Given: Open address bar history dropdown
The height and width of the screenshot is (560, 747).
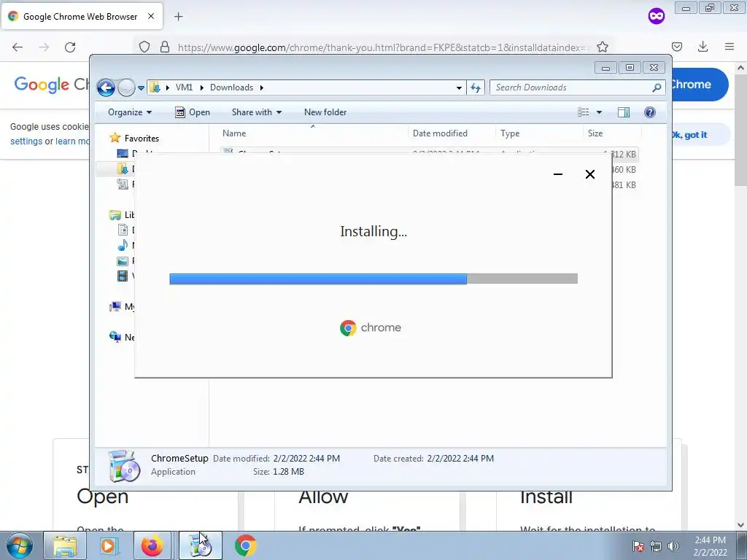Looking at the screenshot, I should point(459,87).
